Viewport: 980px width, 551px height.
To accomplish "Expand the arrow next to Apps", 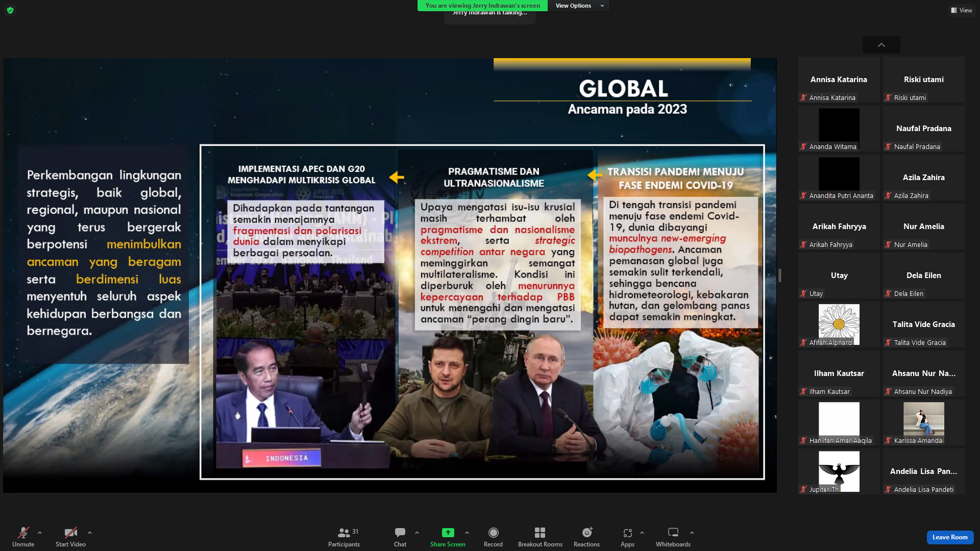I will tap(642, 533).
